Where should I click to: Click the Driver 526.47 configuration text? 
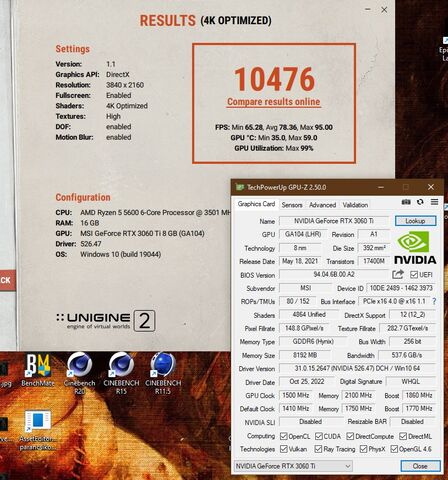pos(91,244)
